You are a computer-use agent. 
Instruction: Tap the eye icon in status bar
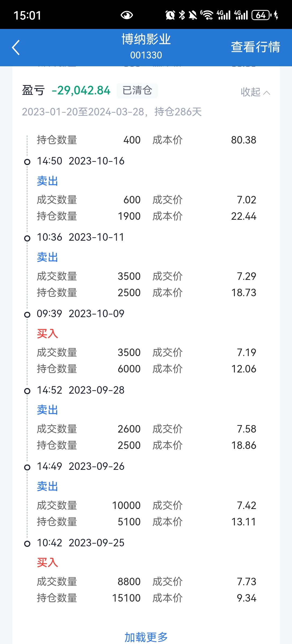coord(127,15)
